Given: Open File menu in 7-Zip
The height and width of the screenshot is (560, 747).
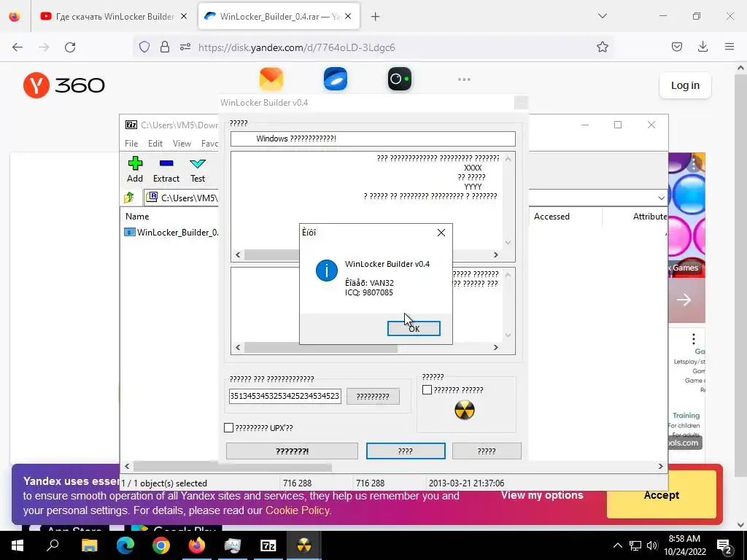Looking at the screenshot, I should click(x=131, y=144).
